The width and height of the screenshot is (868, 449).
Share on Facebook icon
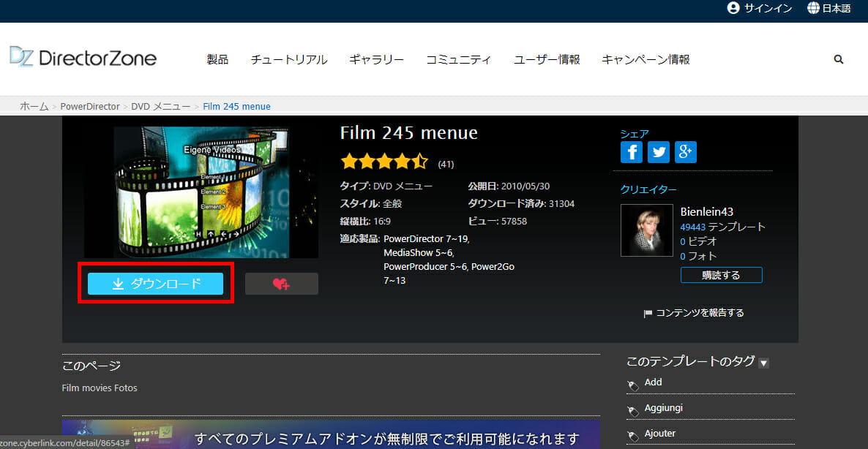point(631,152)
